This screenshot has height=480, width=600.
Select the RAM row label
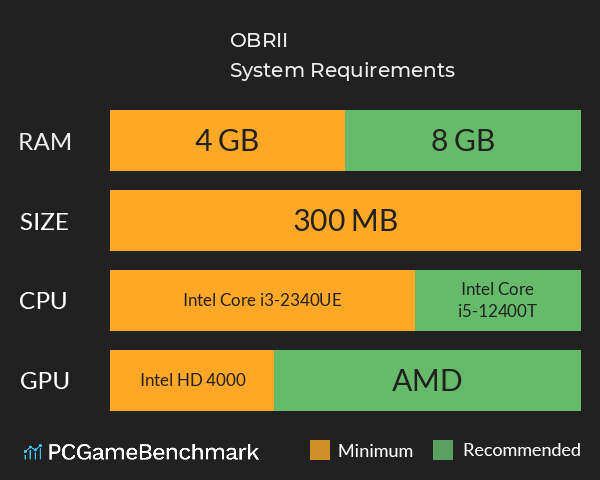click(x=45, y=141)
